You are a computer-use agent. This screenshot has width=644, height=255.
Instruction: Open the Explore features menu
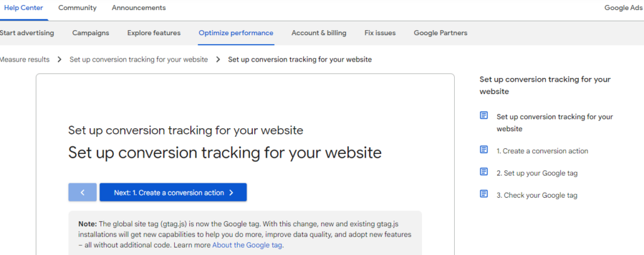click(153, 33)
